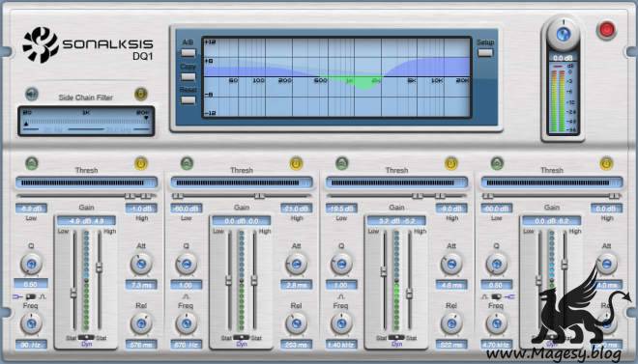Click the High gain fader handle of the 670 Hz band
The image size is (638, 364).
pyautogui.click(x=254, y=280)
